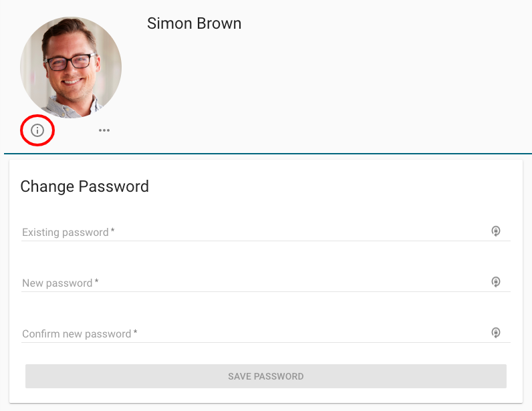
Task: Click the "Confirm new password" label text
Action: point(76,334)
